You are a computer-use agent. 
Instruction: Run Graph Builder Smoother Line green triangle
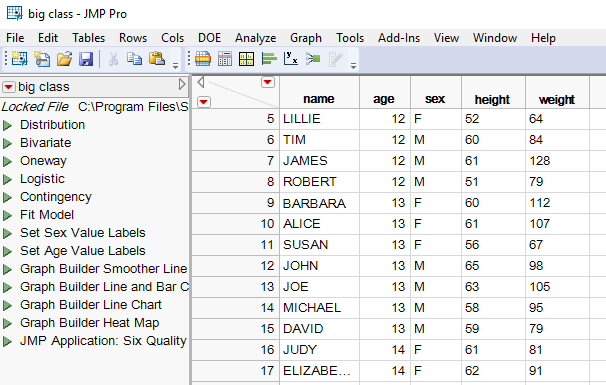tap(7, 269)
